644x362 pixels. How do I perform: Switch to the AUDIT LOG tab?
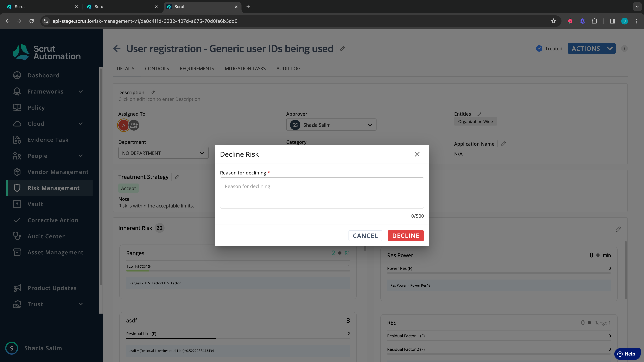click(288, 68)
